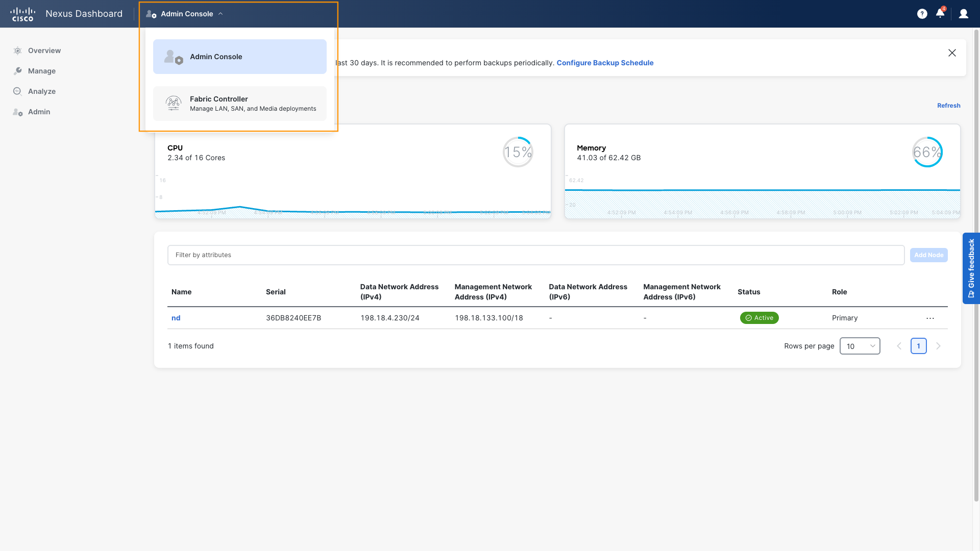Click the Management Network Address (IPv4) header
Viewport: 980px width, 551px height.
[x=494, y=292]
